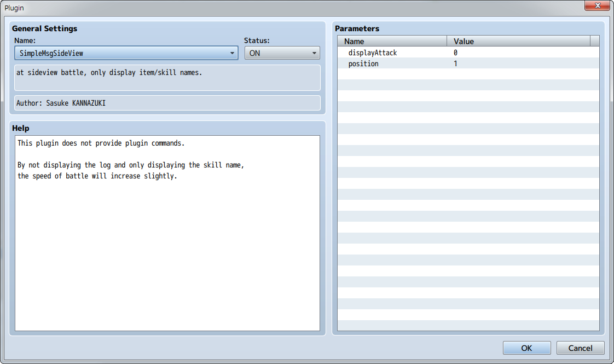This screenshot has width=614, height=364.
Task: Click the Name column header
Action: coord(392,41)
